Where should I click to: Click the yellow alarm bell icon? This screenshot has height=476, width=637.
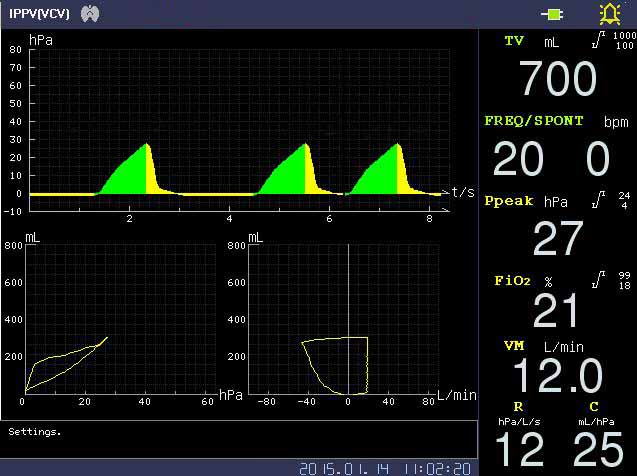(x=608, y=13)
